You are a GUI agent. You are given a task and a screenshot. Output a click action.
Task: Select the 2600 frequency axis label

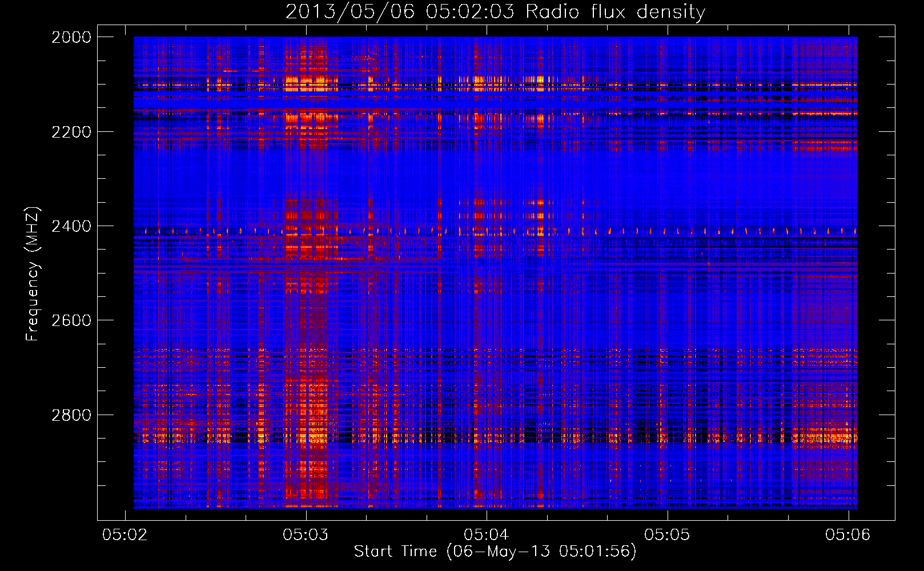(x=71, y=320)
